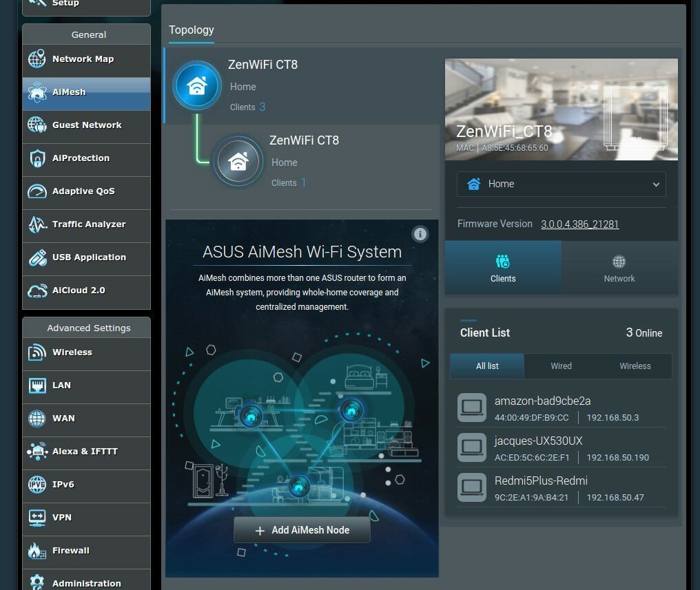Open the Home location dropdown

pyautogui.click(x=561, y=185)
